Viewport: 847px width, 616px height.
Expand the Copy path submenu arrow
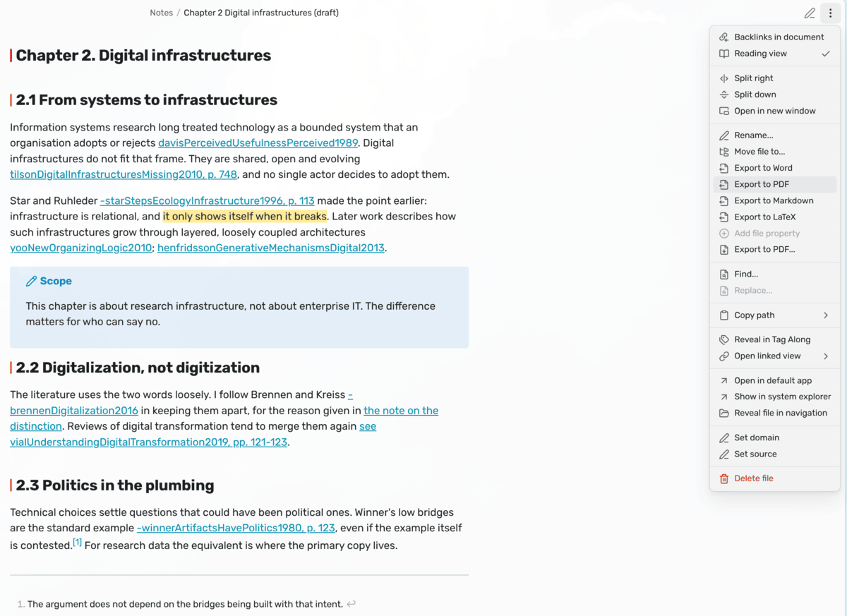click(x=826, y=315)
